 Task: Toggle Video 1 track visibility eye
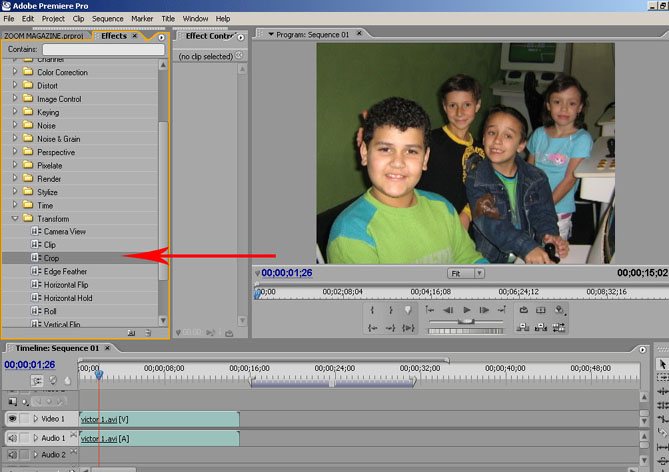12,419
